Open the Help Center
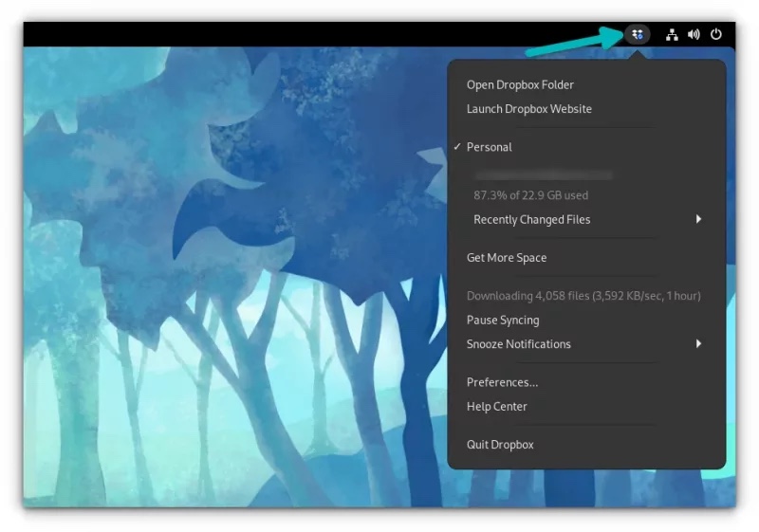This screenshot has width=759, height=532. point(586,407)
